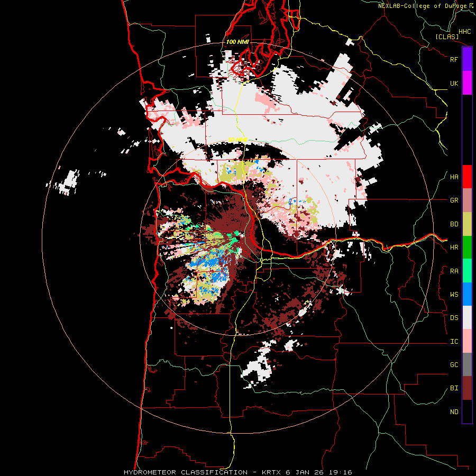Select the IC pink legend swatch
476x476 pixels.
[x=467, y=341]
